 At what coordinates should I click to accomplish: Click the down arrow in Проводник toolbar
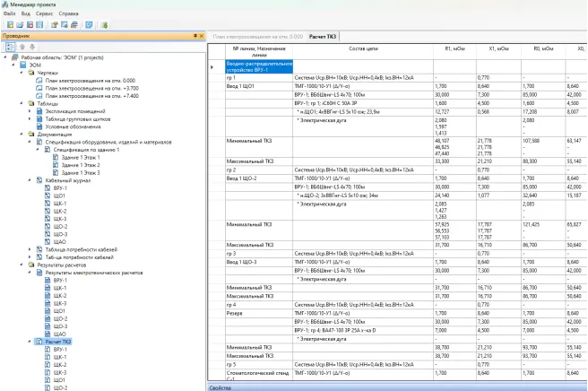click(34, 47)
